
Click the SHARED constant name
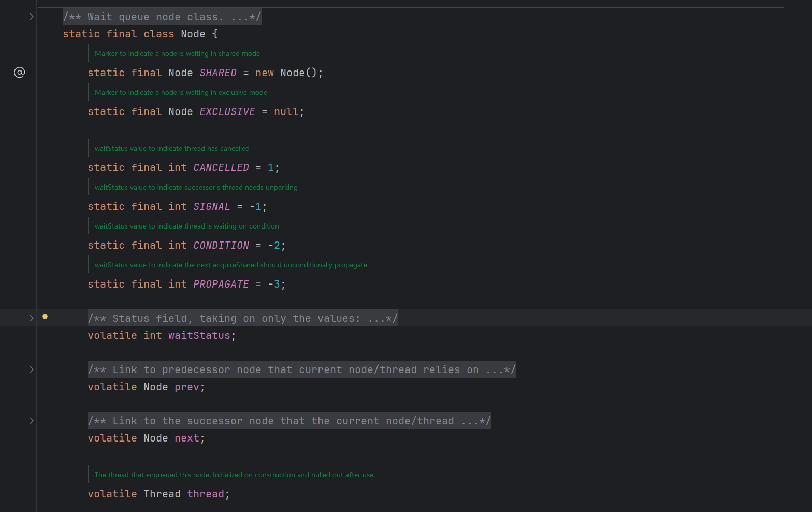coord(218,73)
